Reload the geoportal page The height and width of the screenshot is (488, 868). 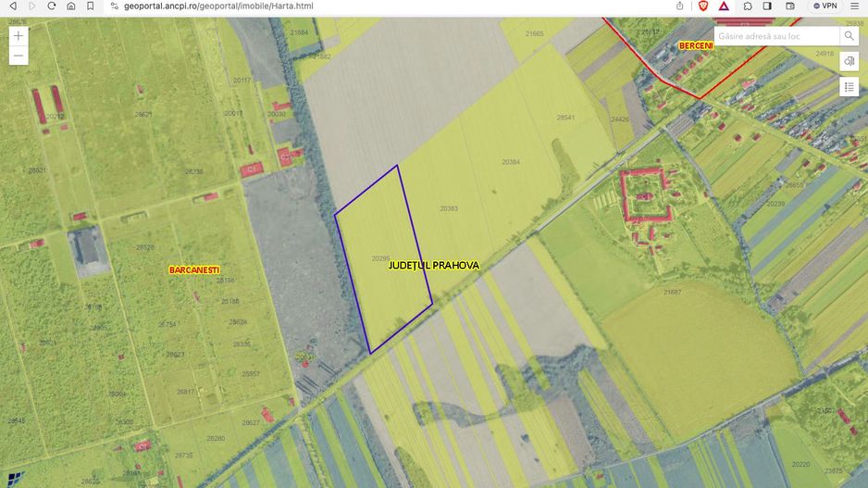pyautogui.click(x=52, y=6)
